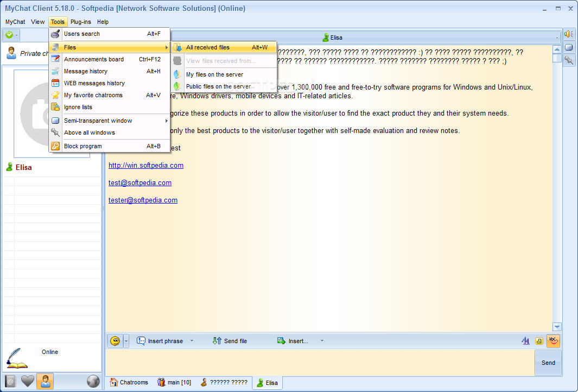This screenshot has height=392, width=578.
Task: Click Send file button
Action: 230,341
